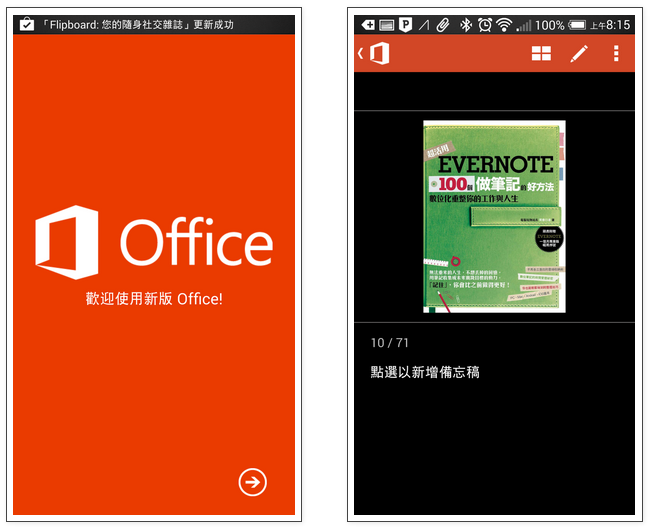Viewport: 650px width, 528px height.
Task: Tap the pencil edit icon
Action: (x=579, y=53)
